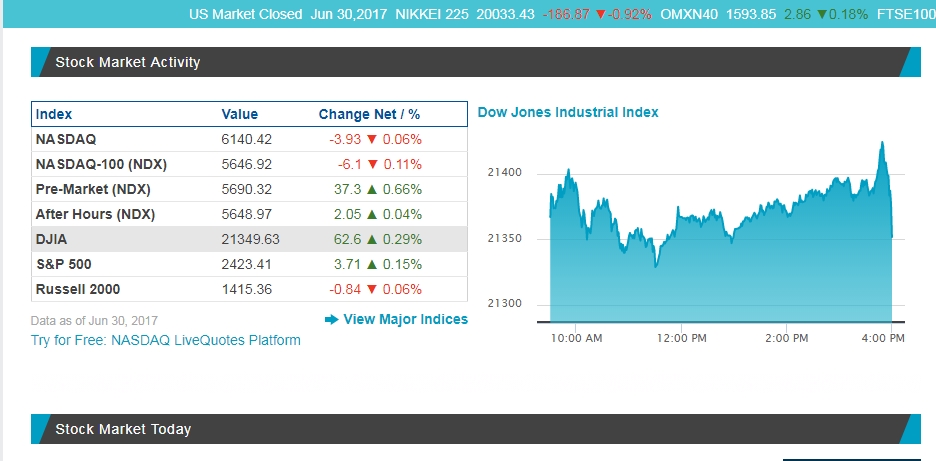The height and width of the screenshot is (461, 936).
Task: Select the NASDAQ-100 (NDX) row
Action: tap(101, 164)
